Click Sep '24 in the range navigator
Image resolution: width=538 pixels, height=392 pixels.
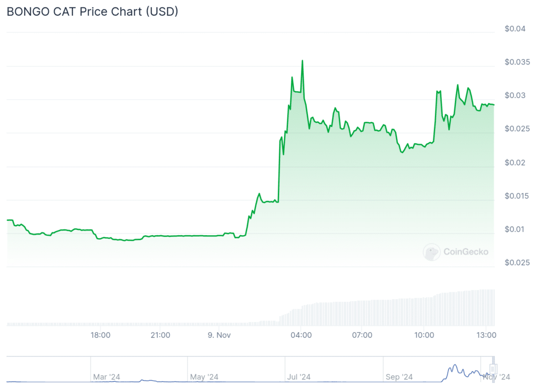pyautogui.click(x=399, y=377)
